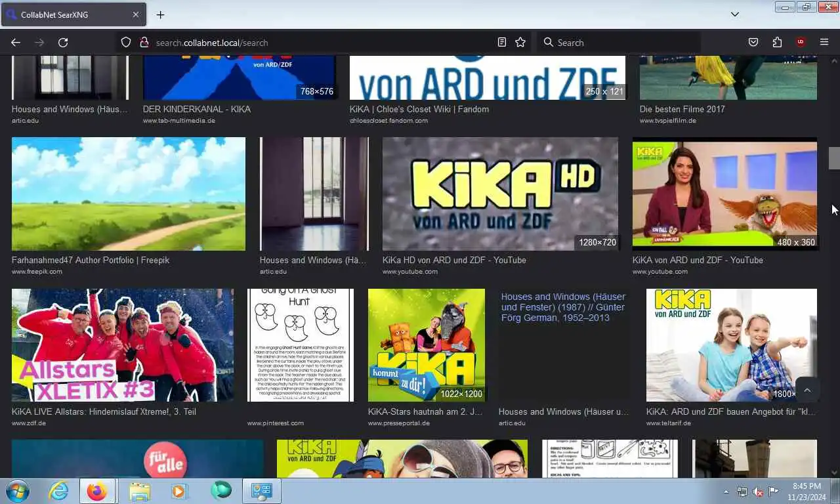This screenshot has width=840, height=504.
Task: Open 'Die besten Filme 2017' result
Action: coord(682,109)
